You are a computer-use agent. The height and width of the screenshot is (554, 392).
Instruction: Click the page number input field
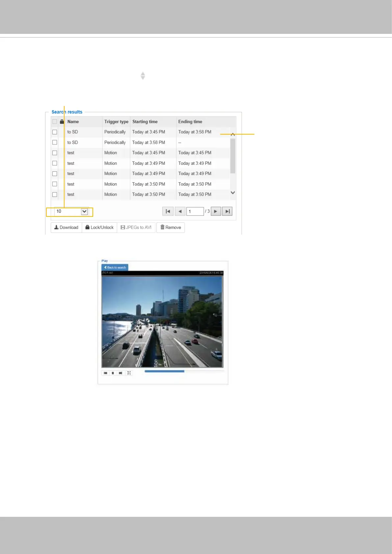tap(195, 211)
